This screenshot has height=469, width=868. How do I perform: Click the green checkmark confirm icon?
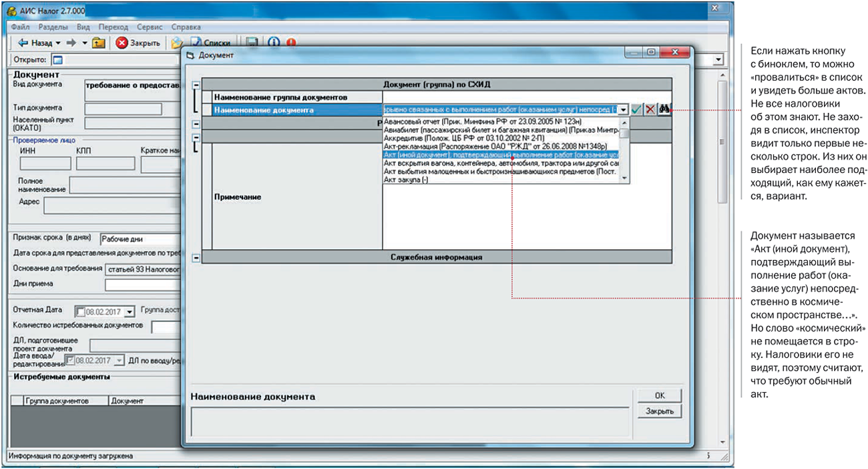click(637, 110)
